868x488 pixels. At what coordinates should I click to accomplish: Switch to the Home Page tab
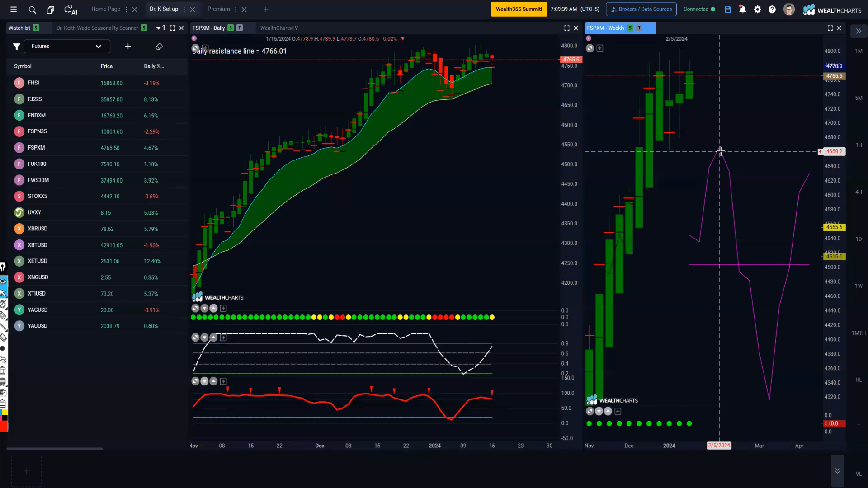(x=106, y=9)
